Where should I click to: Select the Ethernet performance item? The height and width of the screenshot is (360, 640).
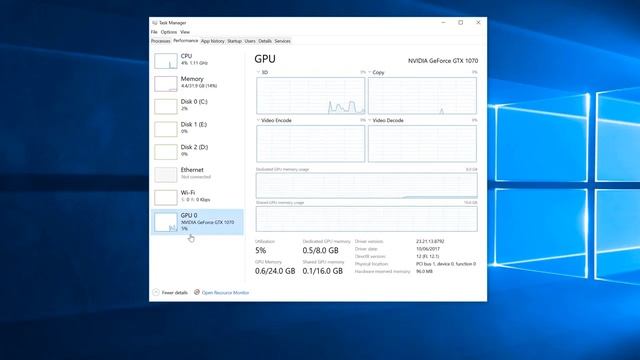point(198,174)
